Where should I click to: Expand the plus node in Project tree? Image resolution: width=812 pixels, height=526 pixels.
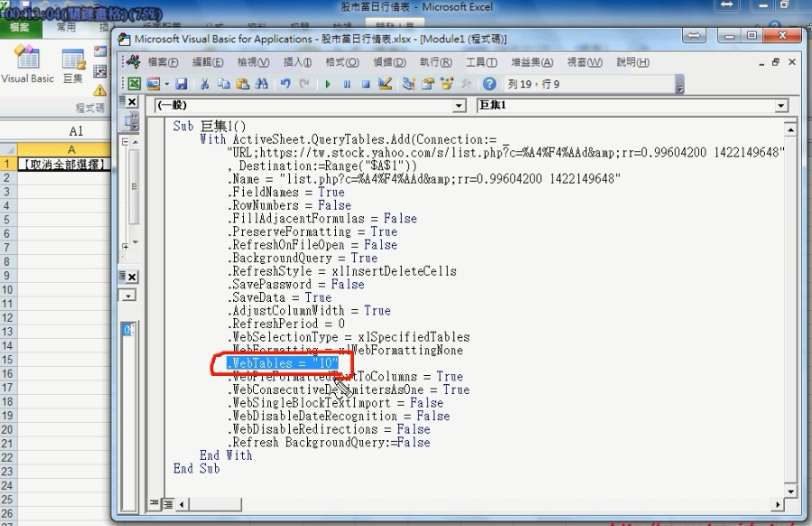pos(126,247)
